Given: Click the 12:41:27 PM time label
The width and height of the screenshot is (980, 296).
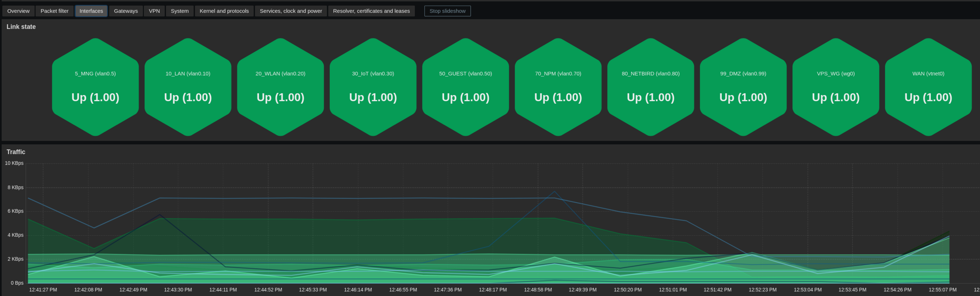Looking at the screenshot, I should [x=43, y=290].
